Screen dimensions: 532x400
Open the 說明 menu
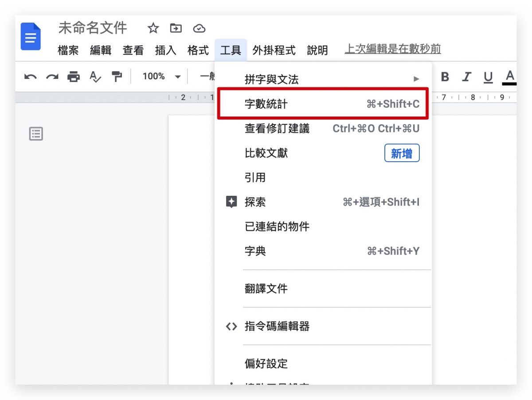(x=317, y=50)
